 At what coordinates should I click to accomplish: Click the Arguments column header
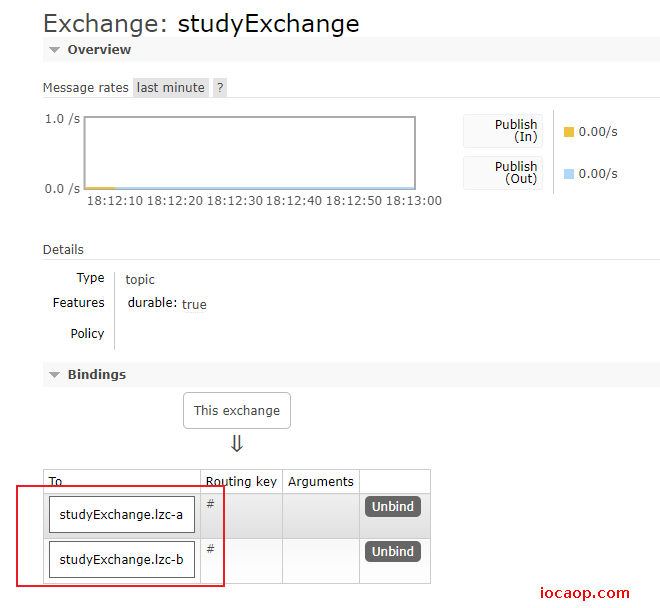[321, 481]
